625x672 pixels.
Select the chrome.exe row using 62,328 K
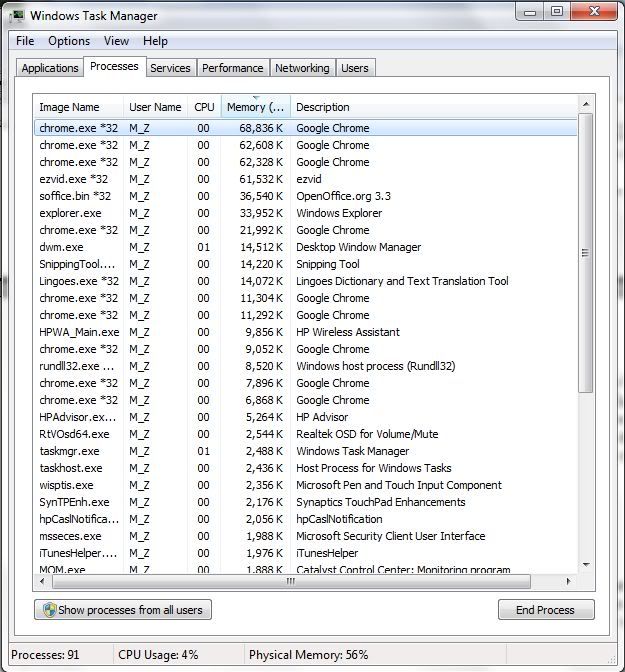click(x=305, y=162)
